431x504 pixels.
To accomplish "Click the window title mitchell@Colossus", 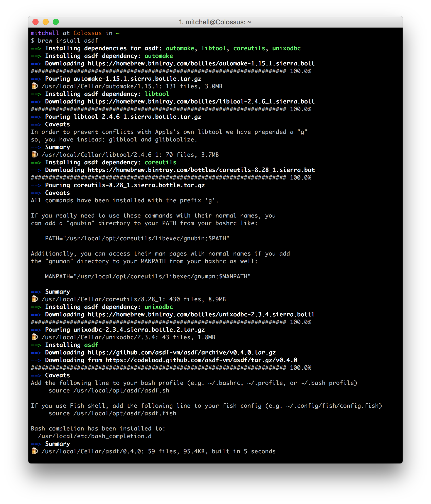I will pyautogui.click(x=215, y=22).
